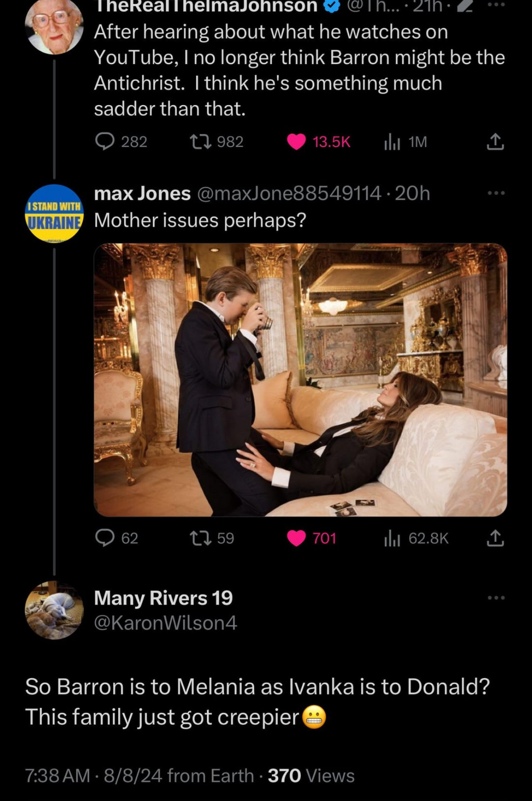Retweet max Jones' tweet with 59 retweets
The image size is (532, 801).
click(x=201, y=538)
